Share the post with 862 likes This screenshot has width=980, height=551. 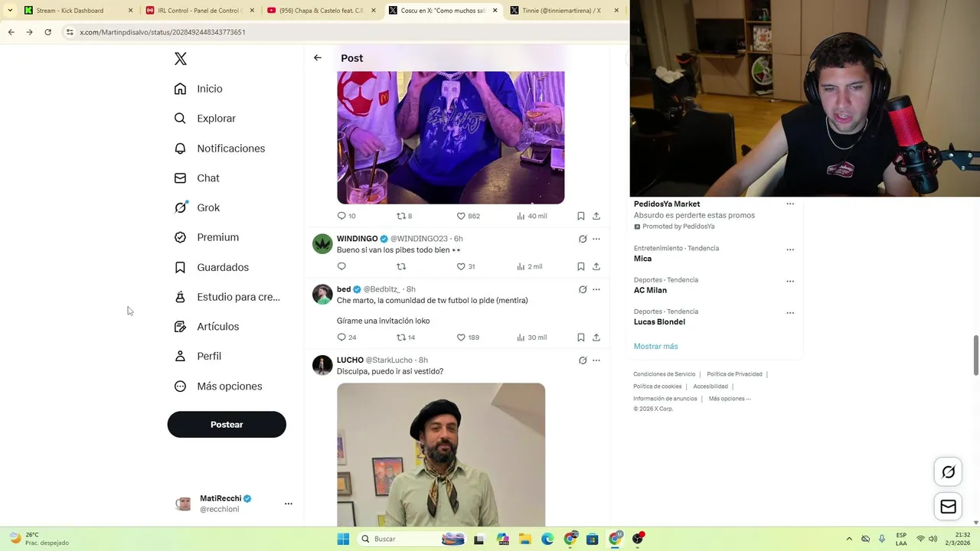click(x=596, y=216)
